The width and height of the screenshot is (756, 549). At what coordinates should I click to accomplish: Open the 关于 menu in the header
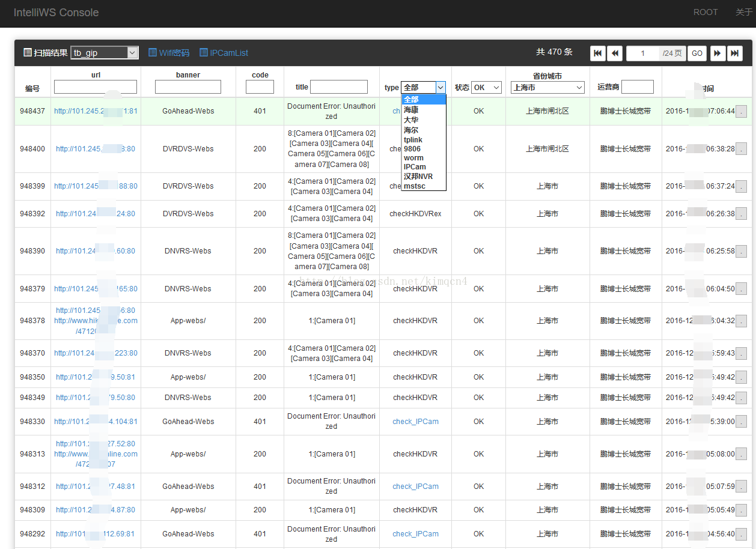click(x=744, y=12)
